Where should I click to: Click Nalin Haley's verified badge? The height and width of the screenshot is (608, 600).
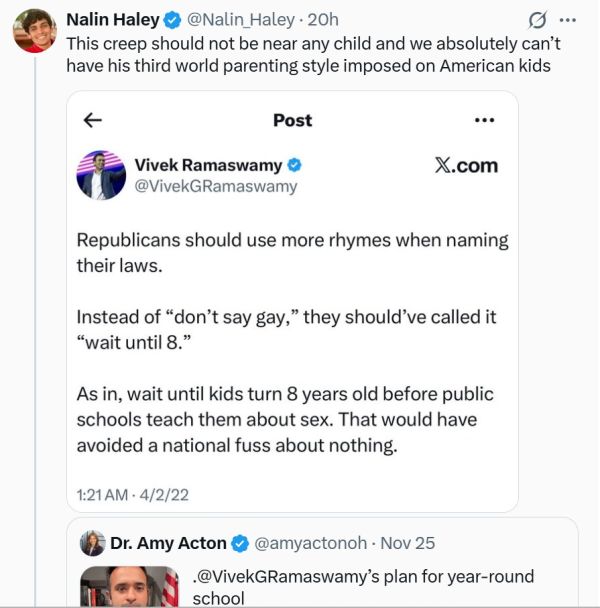(171, 19)
